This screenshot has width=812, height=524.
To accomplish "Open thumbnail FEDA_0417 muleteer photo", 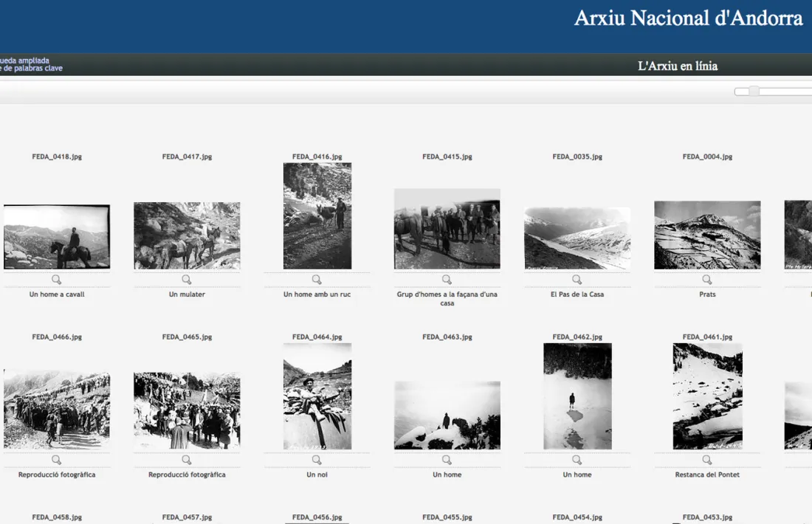I will pyautogui.click(x=187, y=235).
